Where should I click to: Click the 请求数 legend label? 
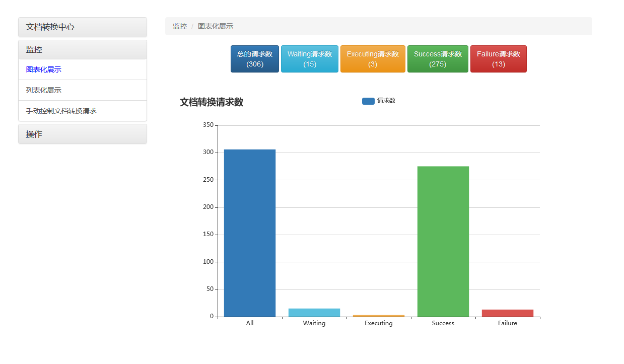coord(386,101)
